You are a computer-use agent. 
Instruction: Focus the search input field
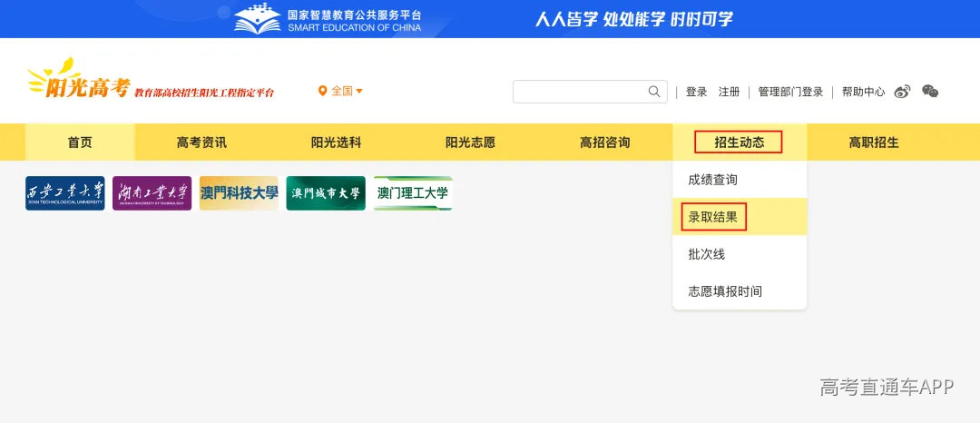pyautogui.click(x=590, y=92)
